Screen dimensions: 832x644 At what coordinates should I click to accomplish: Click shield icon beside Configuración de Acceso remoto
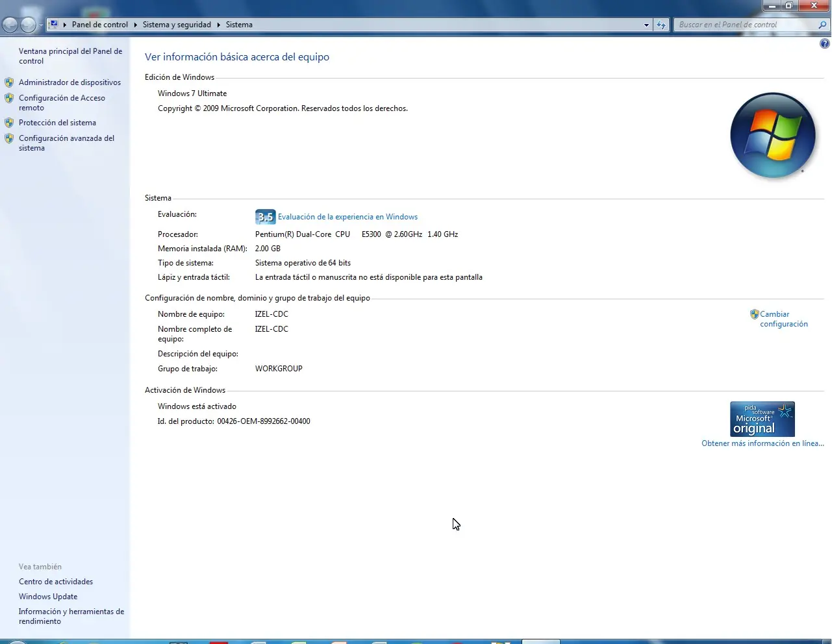coord(9,98)
